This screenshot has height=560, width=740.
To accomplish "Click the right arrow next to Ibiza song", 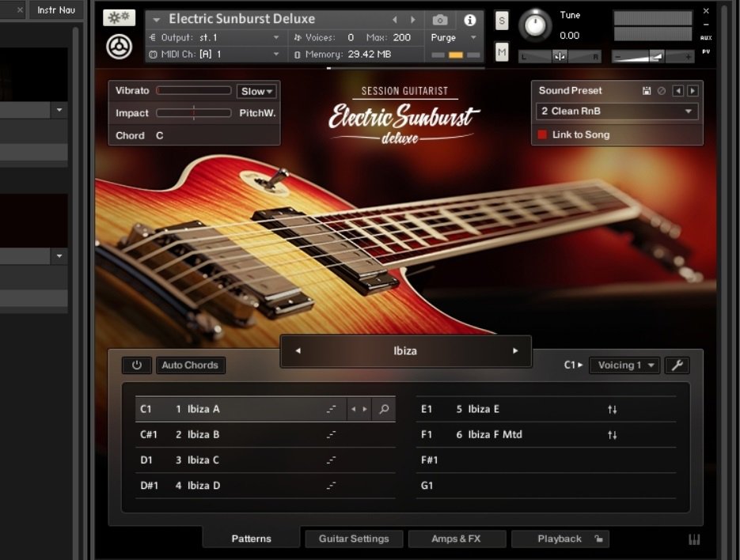I will coord(515,351).
